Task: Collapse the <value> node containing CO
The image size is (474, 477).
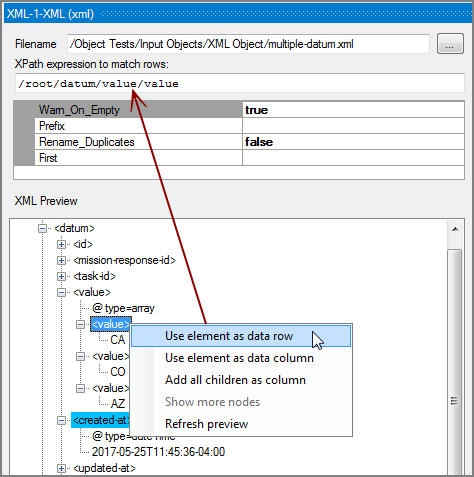Action: point(80,357)
